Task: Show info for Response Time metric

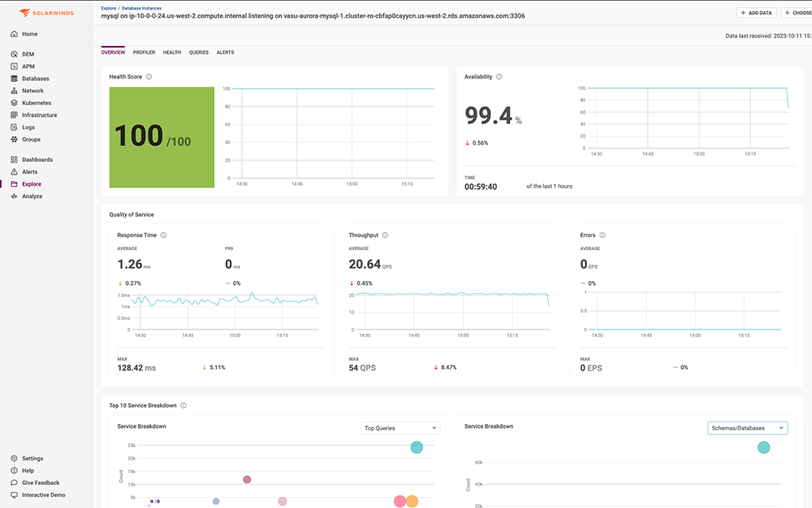Action: pos(163,235)
